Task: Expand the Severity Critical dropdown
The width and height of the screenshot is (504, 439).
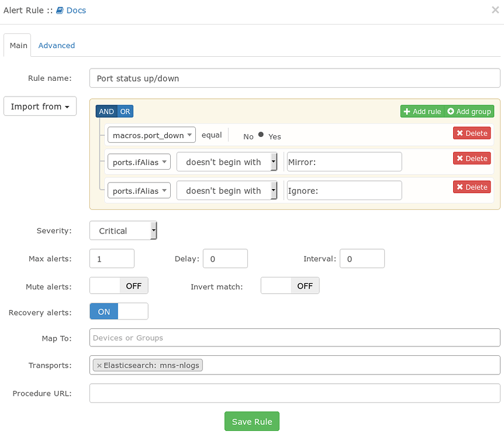Action: click(x=123, y=231)
